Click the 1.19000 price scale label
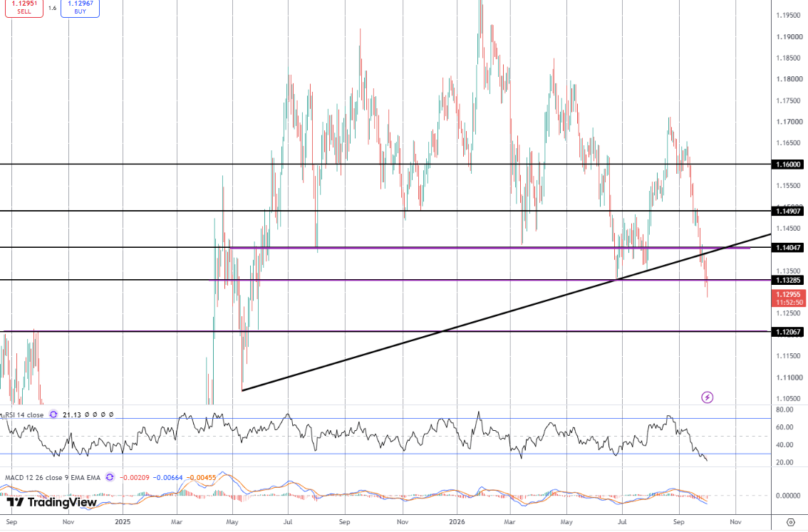 click(789, 37)
